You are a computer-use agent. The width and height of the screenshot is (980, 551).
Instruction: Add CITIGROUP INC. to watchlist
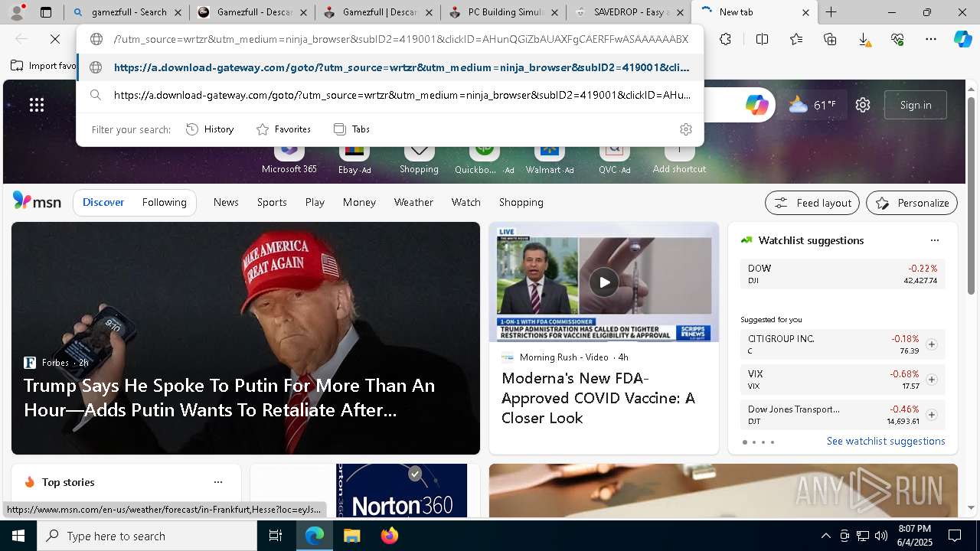pos(931,344)
